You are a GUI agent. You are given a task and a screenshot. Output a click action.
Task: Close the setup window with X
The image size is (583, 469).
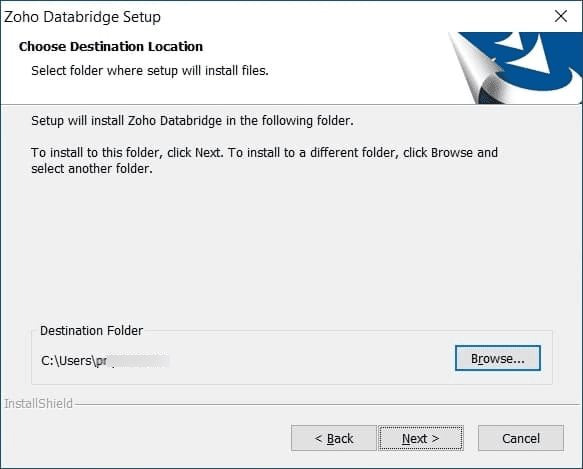click(560, 16)
